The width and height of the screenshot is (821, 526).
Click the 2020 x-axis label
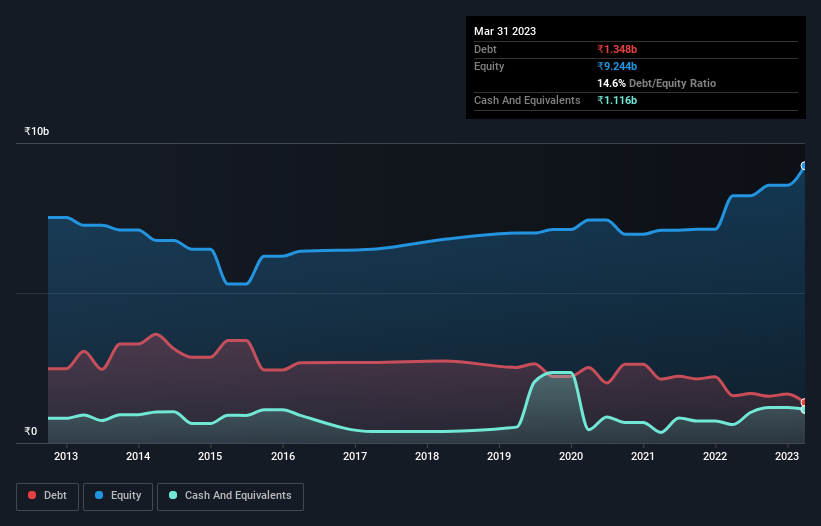point(571,456)
